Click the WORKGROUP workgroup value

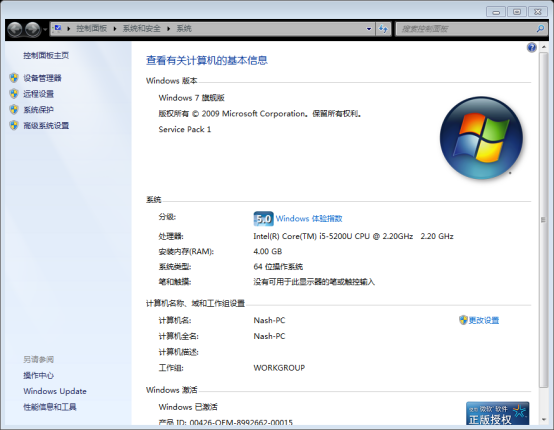point(279,368)
